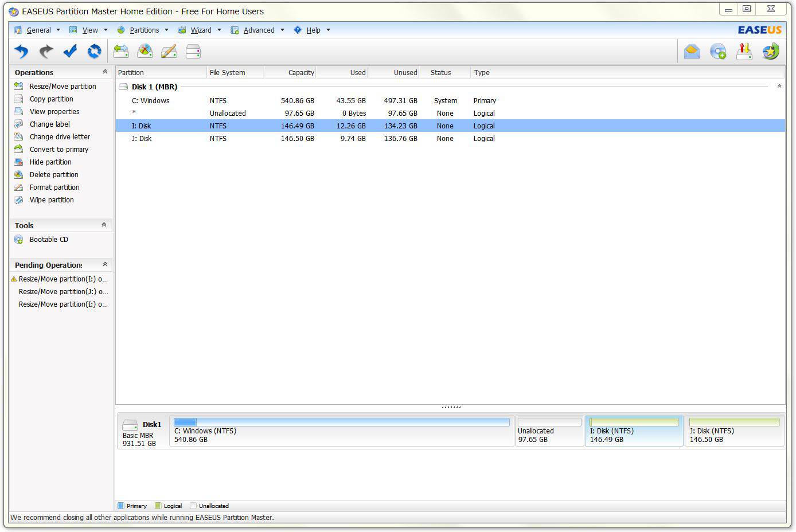Select the C: Windows partition row
The width and height of the screenshot is (796, 532).
450,101
